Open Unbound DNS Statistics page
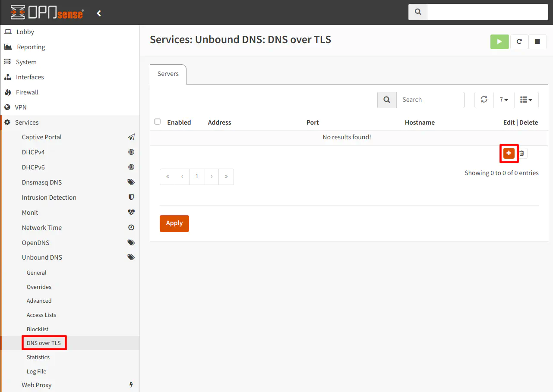The height and width of the screenshot is (392, 553). click(x=38, y=358)
